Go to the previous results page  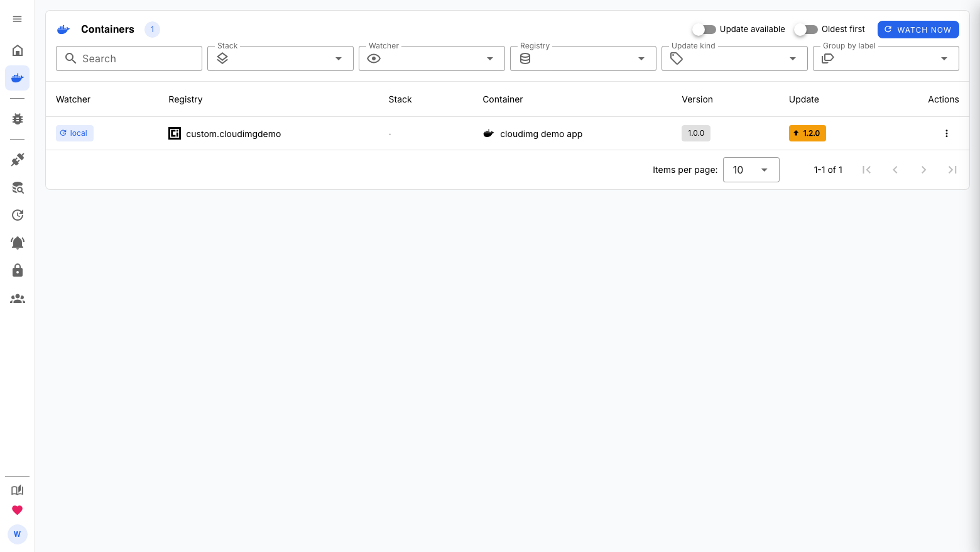click(895, 170)
